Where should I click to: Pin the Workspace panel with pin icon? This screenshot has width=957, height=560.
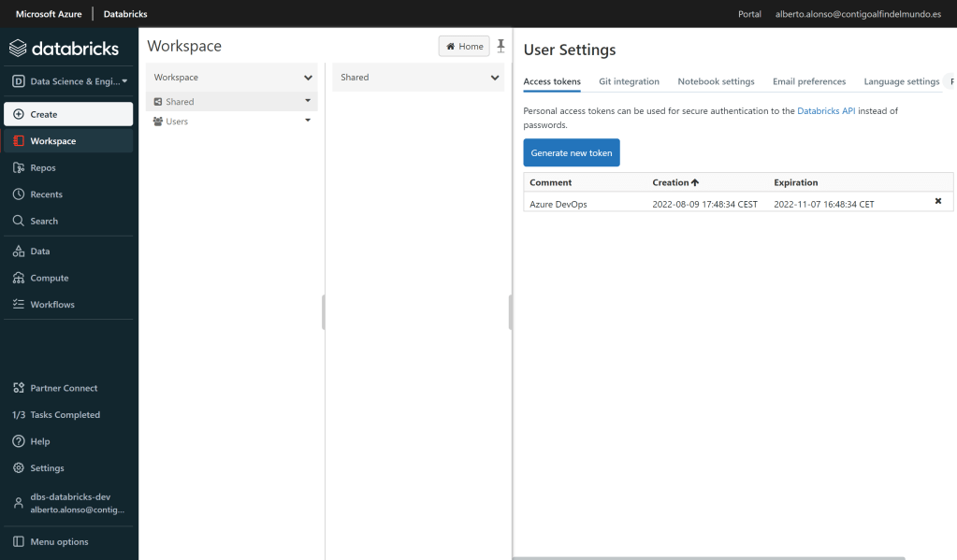[x=500, y=46]
